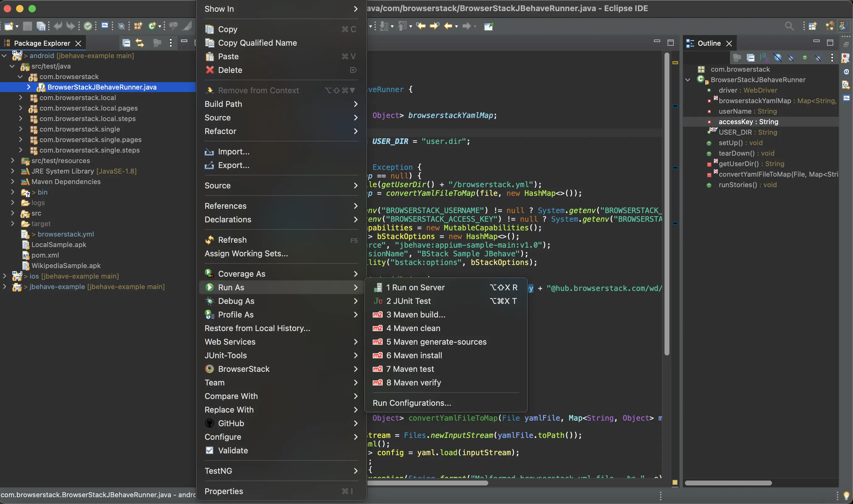
Task: Expand the ios project node
Action: point(4,276)
